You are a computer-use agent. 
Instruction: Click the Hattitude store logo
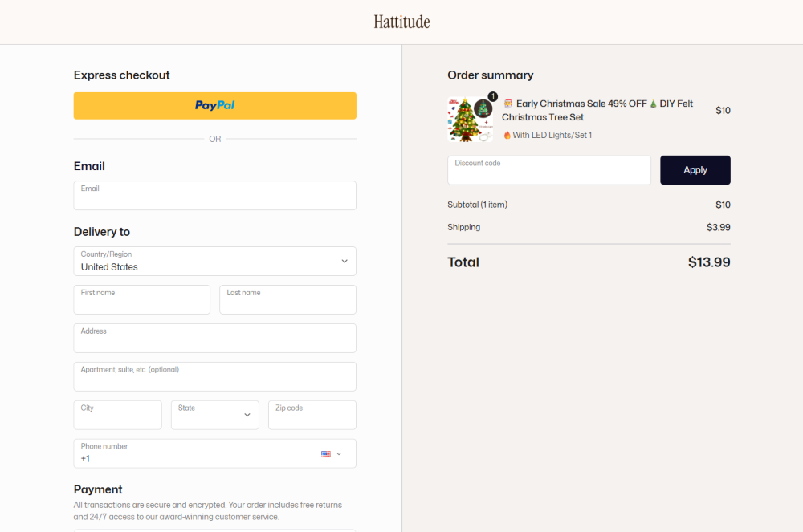click(x=401, y=22)
